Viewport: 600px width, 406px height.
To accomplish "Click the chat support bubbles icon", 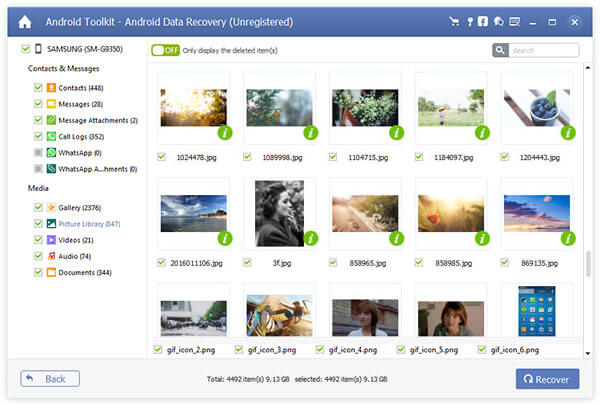I will 497,20.
